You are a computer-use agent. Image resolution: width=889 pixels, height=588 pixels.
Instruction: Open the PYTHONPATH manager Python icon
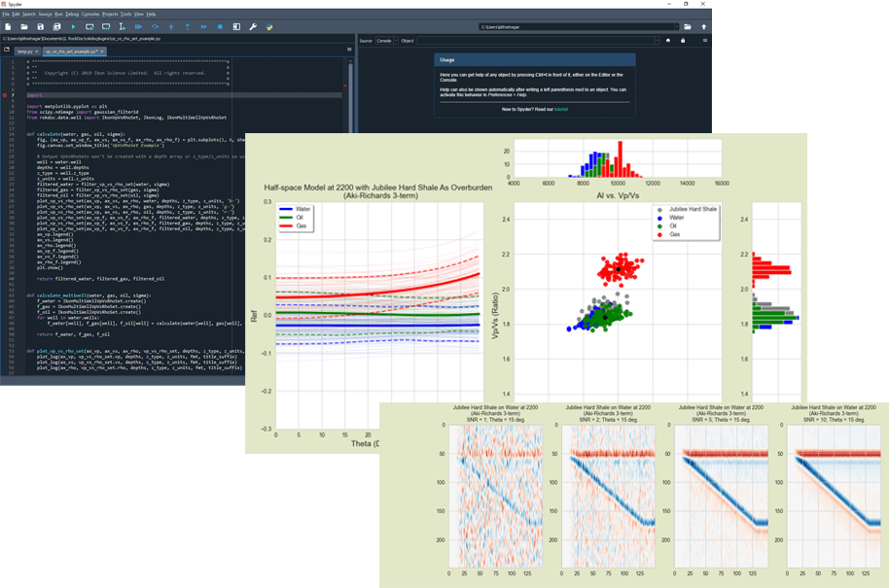[269, 26]
